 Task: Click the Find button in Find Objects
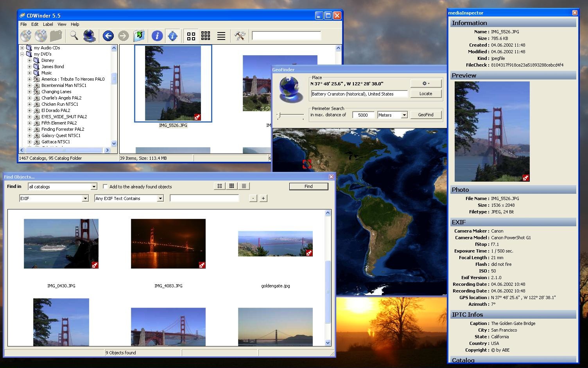click(x=308, y=186)
